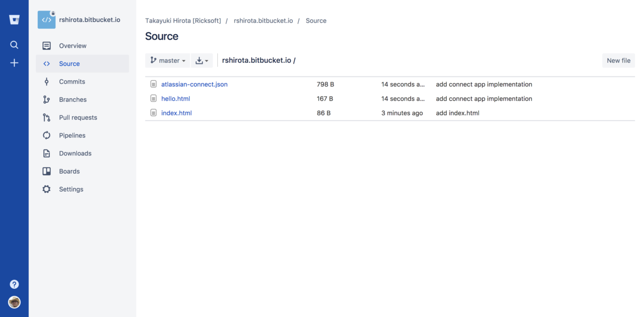Open the user avatar profile menu
The height and width of the screenshot is (317, 644).
[14, 302]
